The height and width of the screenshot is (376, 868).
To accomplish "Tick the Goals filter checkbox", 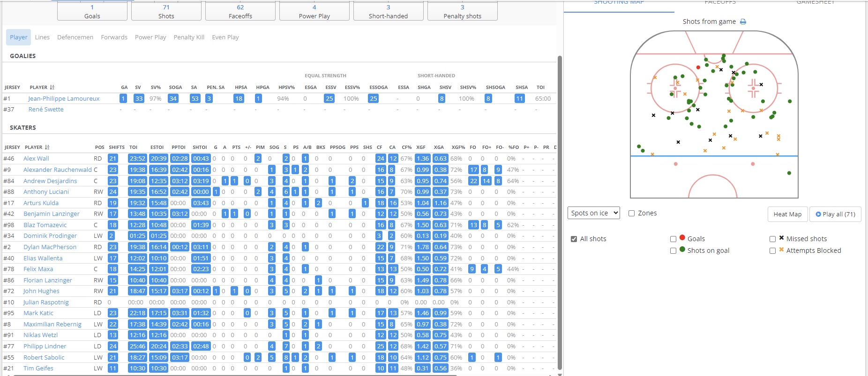I will coord(673,239).
